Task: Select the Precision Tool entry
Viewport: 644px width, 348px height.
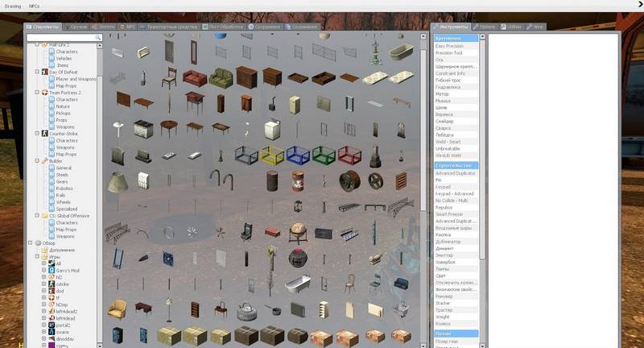Action: pyautogui.click(x=451, y=52)
